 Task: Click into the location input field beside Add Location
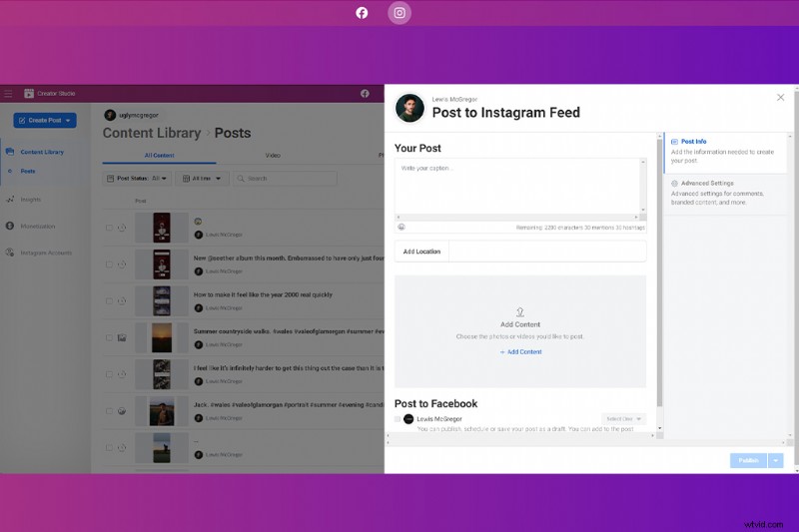coord(547,252)
